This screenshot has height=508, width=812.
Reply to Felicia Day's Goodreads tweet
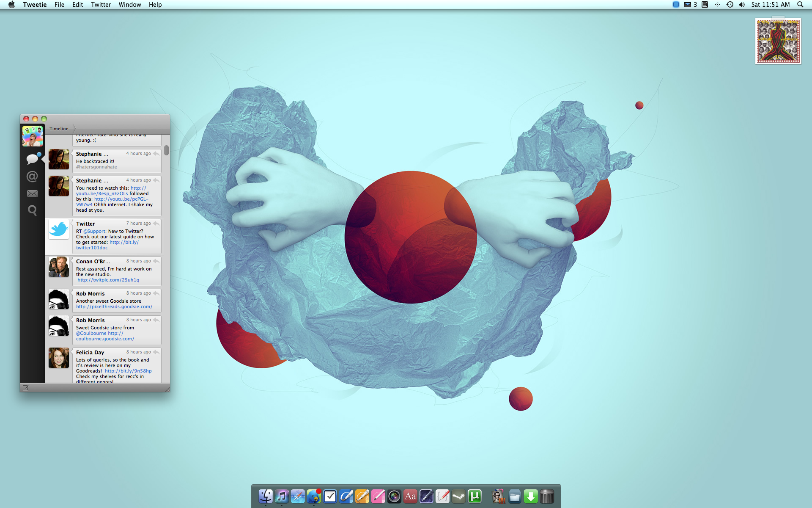(x=156, y=352)
